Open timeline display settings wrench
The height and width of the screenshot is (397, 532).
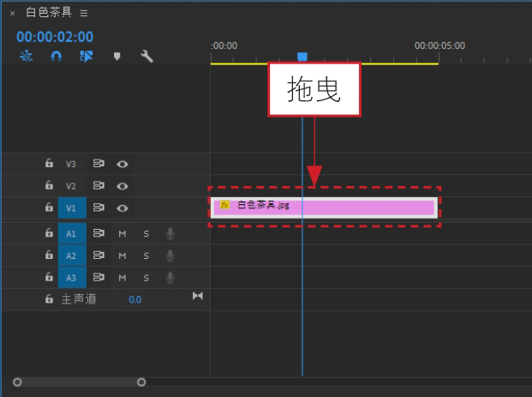(146, 57)
